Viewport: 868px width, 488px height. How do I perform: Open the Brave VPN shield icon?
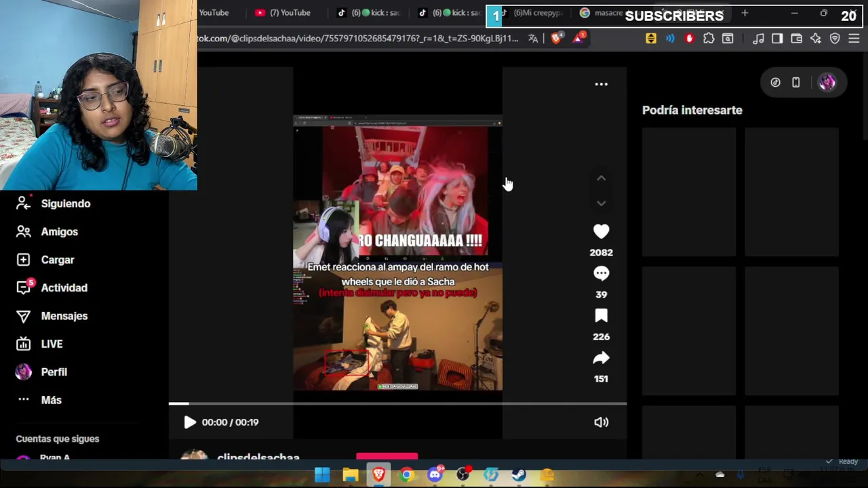[835, 39]
